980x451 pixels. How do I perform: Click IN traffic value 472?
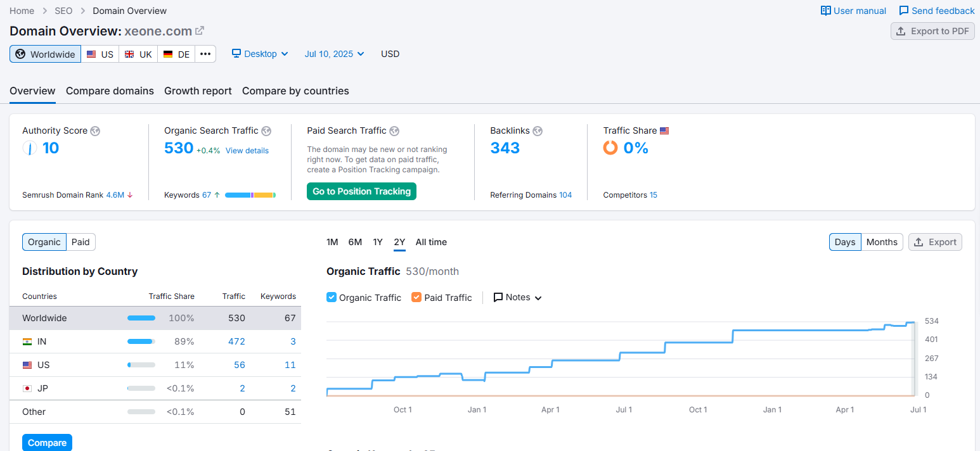236,341
